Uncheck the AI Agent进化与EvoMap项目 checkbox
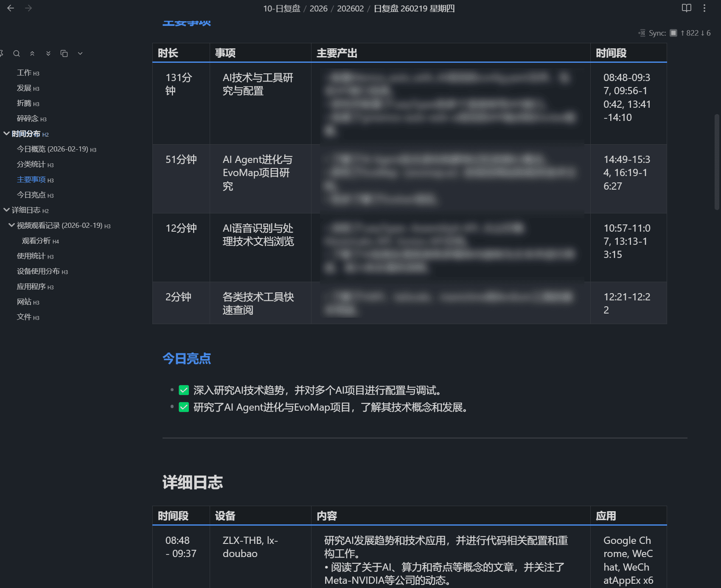This screenshot has height=588, width=721. click(184, 407)
